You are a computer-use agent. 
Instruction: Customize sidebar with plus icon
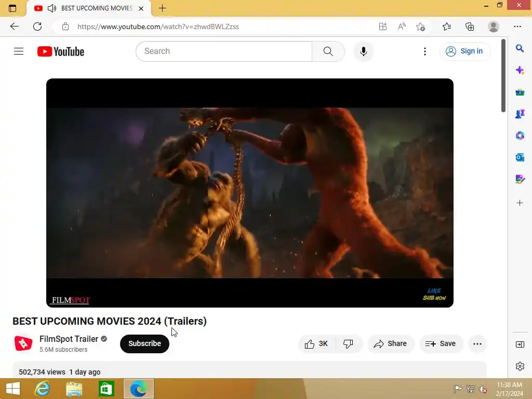pyautogui.click(x=520, y=203)
